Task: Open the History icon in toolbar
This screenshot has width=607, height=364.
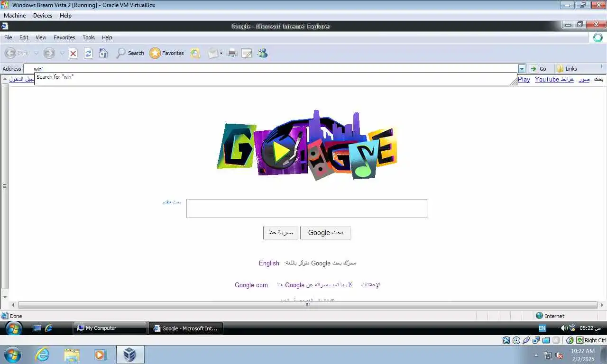Action: click(x=195, y=53)
